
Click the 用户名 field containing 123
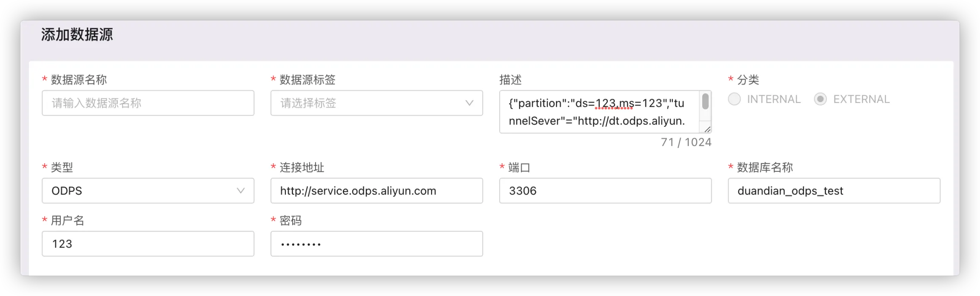148,244
